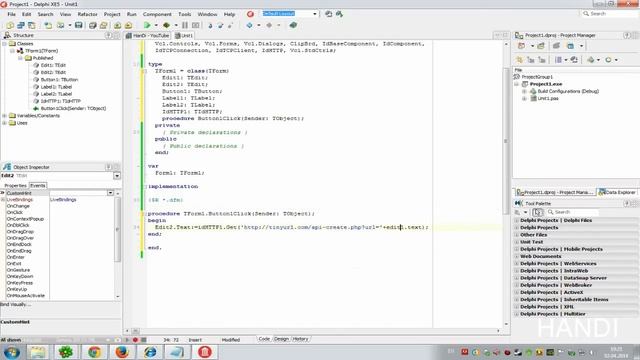Click the yellow star icon in Project Manager toolbar

pyautogui.click(x=519, y=60)
